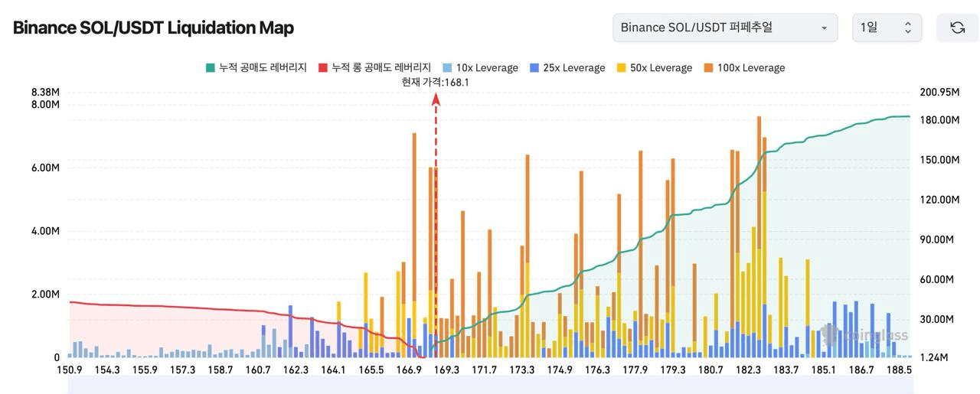Click the 162.3 x-axis price label

point(296,370)
